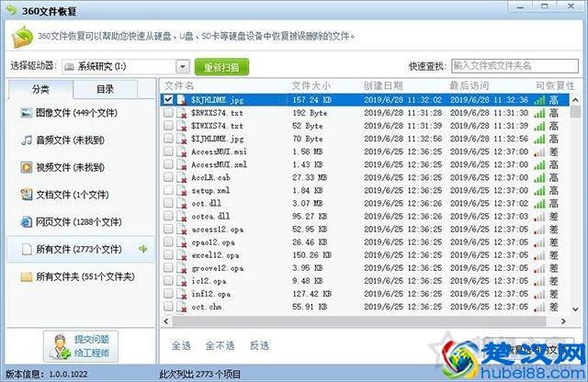Click the file icon of oct.chm

pos(182,307)
